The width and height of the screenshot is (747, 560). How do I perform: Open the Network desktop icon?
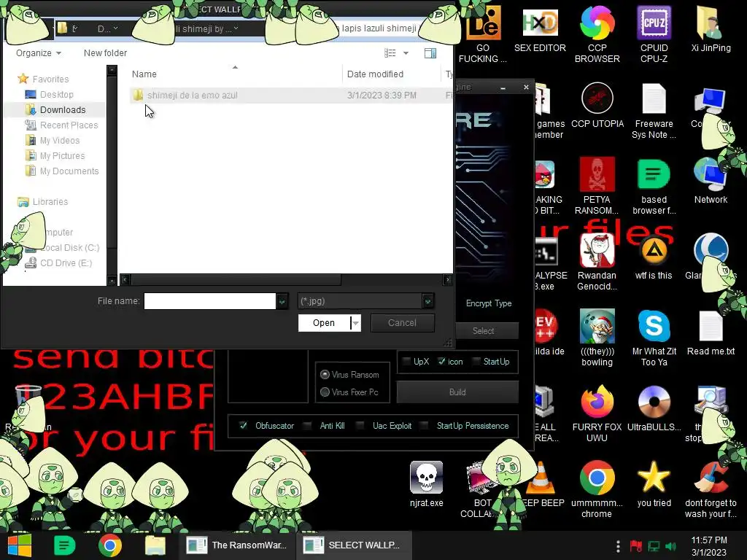point(711,181)
